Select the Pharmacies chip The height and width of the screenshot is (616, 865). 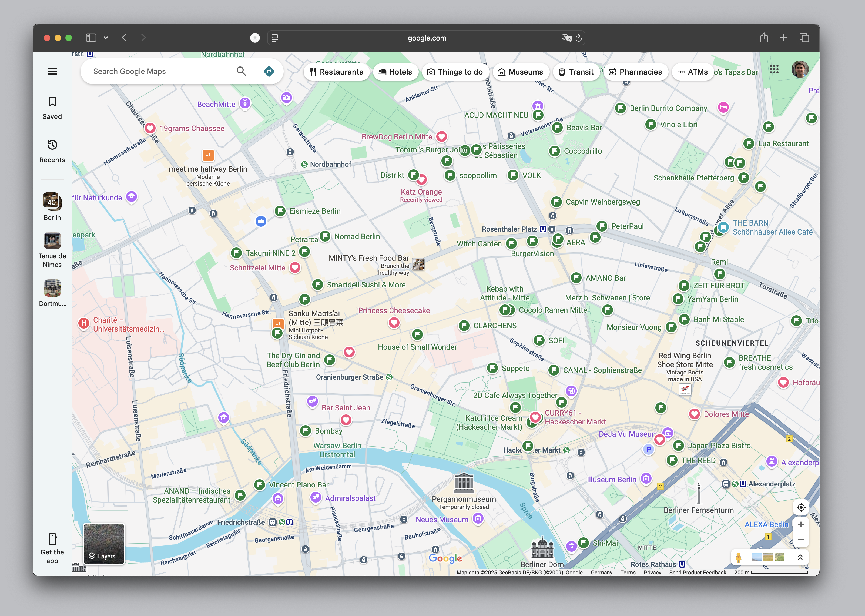[x=636, y=72]
